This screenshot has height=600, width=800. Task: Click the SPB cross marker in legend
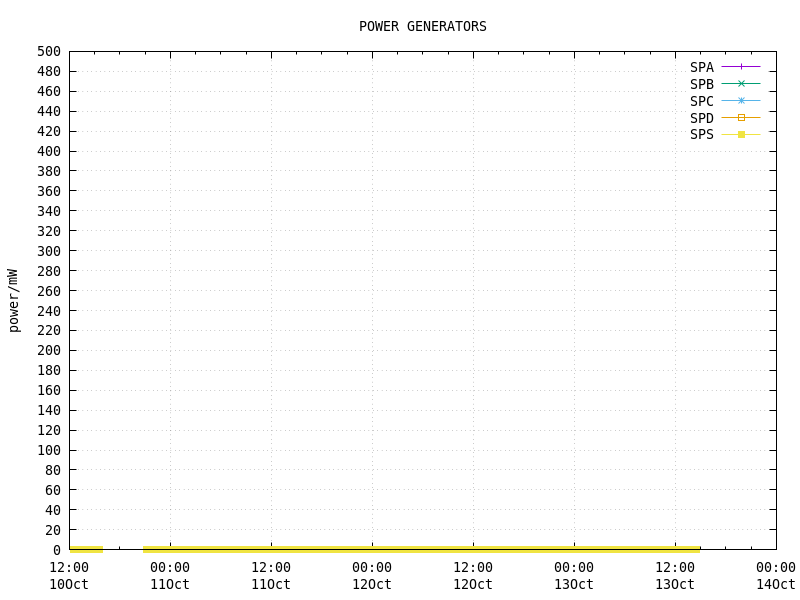(x=741, y=84)
